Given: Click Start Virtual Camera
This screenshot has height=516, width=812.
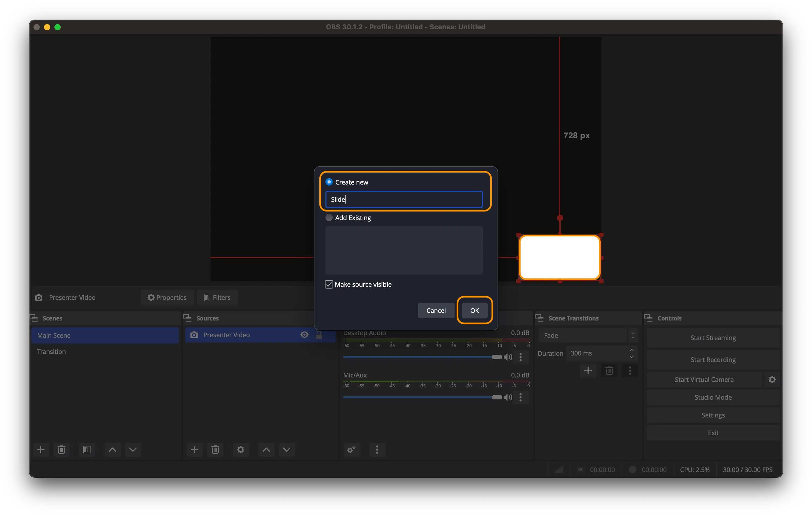Looking at the screenshot, I should tap(704, 380).
